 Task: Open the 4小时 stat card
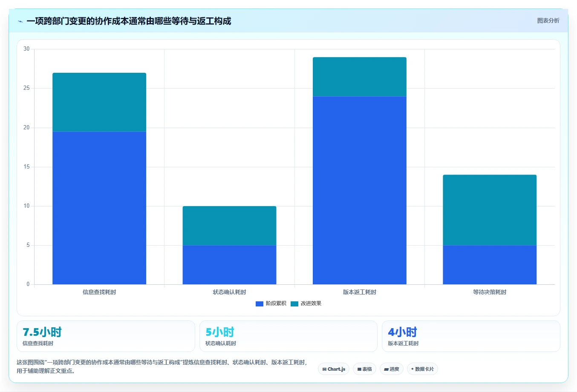[471, 336]
